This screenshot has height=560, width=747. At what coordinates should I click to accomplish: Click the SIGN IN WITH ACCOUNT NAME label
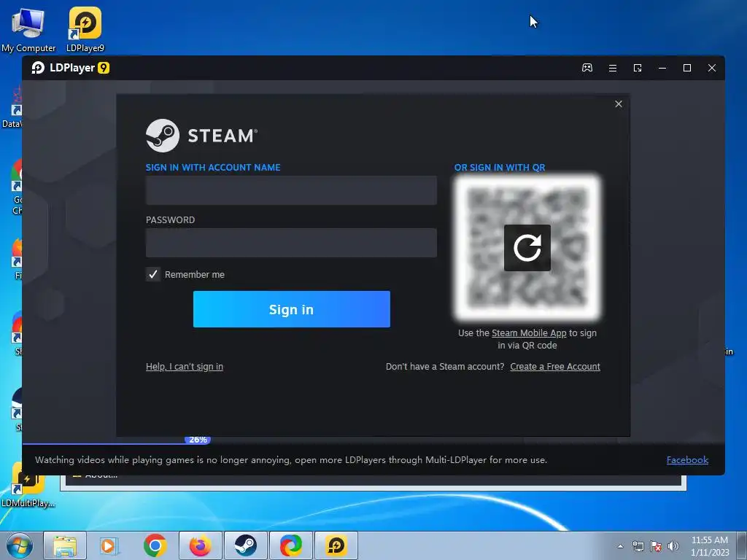213,167
